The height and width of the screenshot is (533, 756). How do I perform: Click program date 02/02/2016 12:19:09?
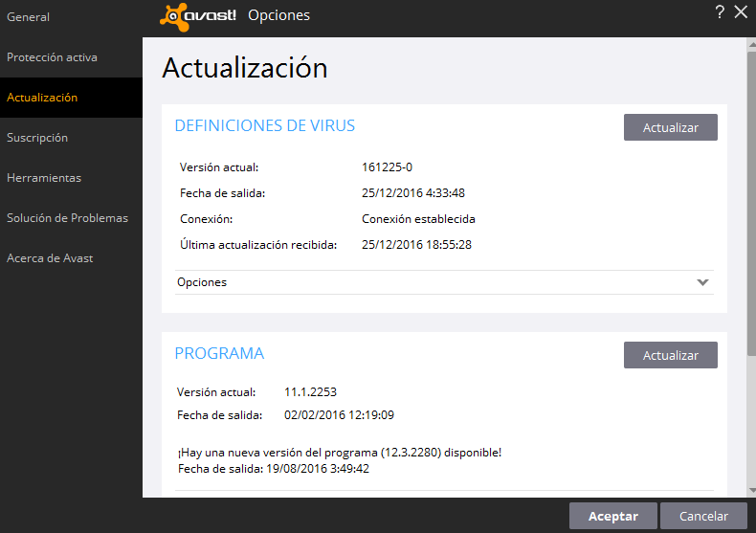(x=339, y=415)
